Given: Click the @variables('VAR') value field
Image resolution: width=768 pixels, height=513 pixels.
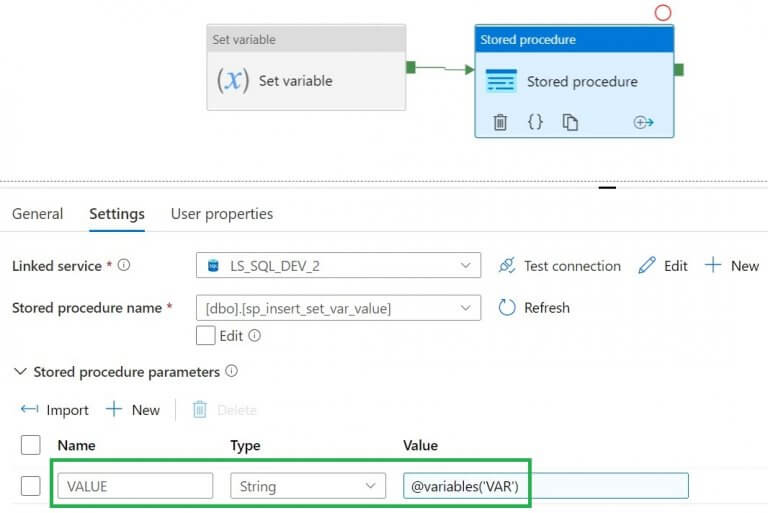Looking at the screenshot, I should click(545, 486).
